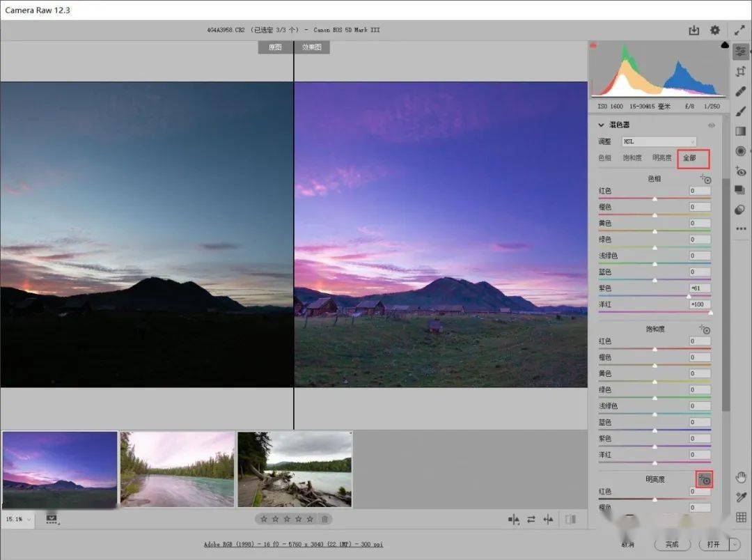
Task: Toggle the shadow clipping warning in histogram
Action: pos(593,45)
